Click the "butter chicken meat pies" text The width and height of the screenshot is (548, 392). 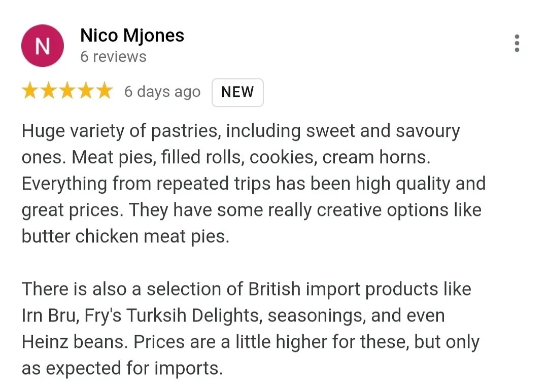[125, 236]
